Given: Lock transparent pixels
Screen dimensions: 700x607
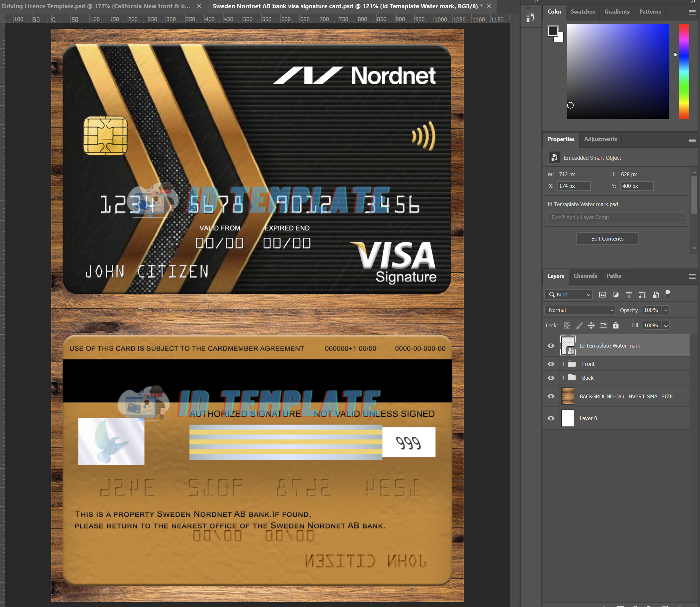Looking at the screenshot, I should pos(567,325).
